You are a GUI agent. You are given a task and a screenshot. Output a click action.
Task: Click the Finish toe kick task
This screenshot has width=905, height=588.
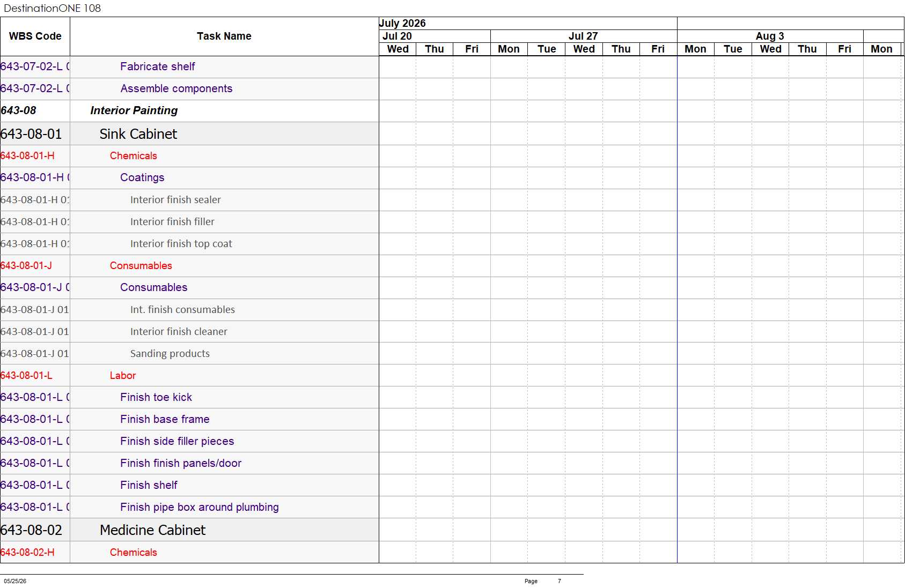156,397
